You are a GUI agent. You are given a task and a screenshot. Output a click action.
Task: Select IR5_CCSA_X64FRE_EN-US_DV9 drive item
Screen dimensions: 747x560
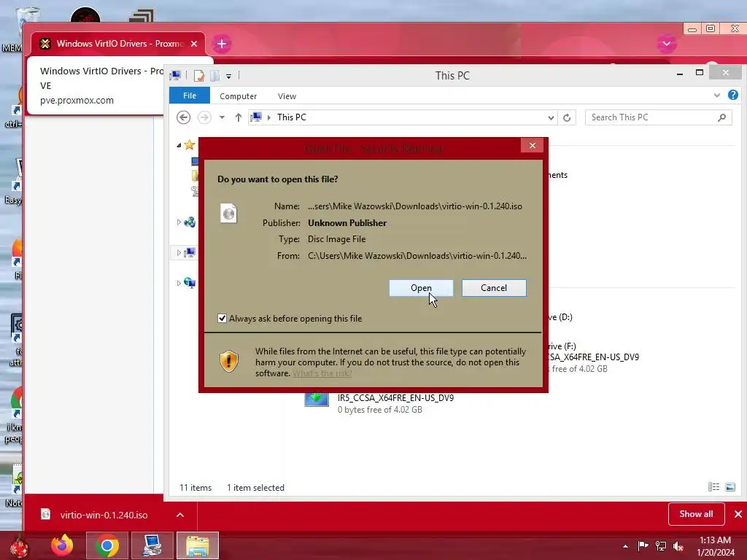pos(379,402)
